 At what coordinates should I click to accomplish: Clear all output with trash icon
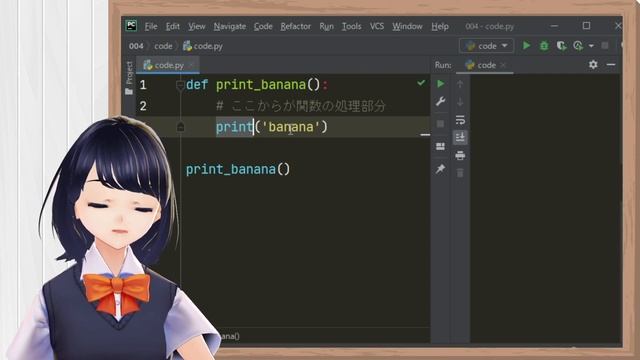460,173
